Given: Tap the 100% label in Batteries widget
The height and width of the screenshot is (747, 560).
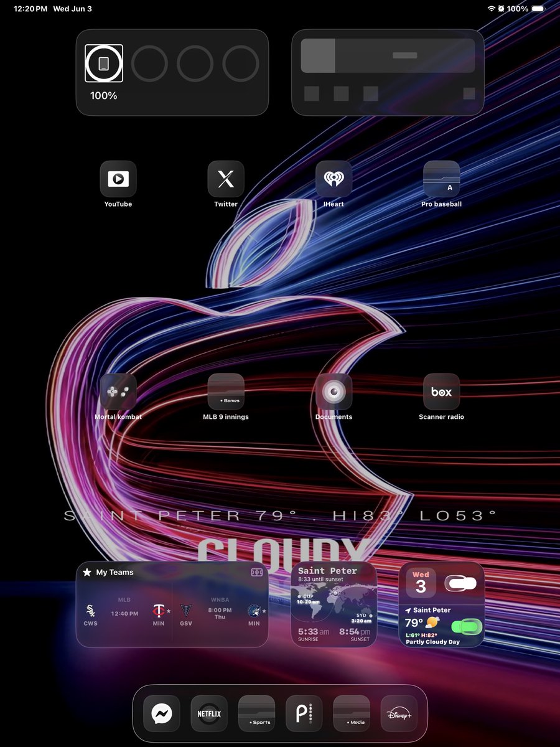Looking at the screenshot, I should [104, 96].
